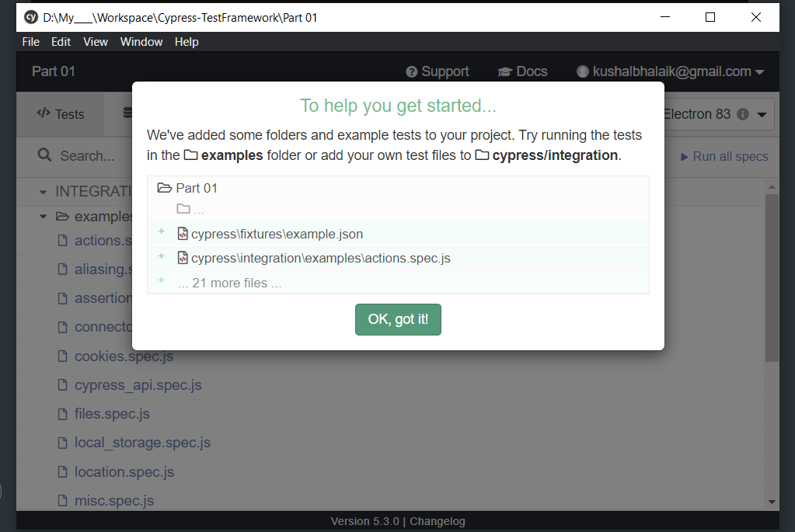Click the collapsed folder icon under Part 01

click(x=183, y=208)
